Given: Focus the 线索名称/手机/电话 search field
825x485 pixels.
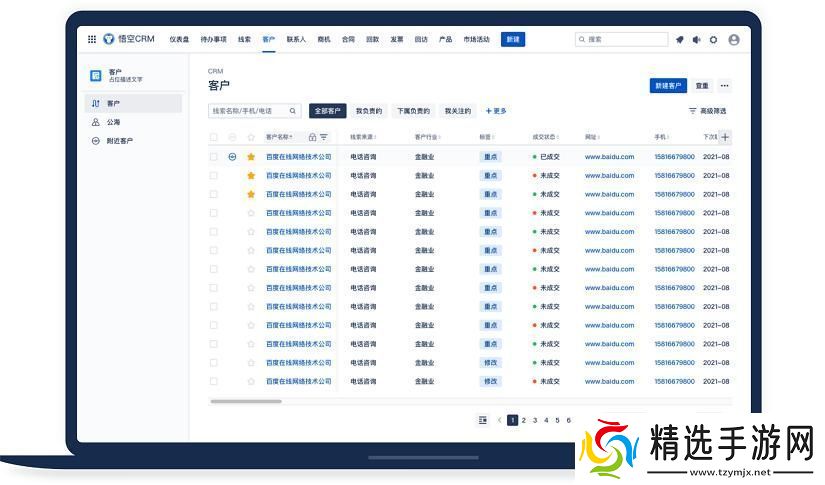Looking at the screenshot, I should pos(255,111).
